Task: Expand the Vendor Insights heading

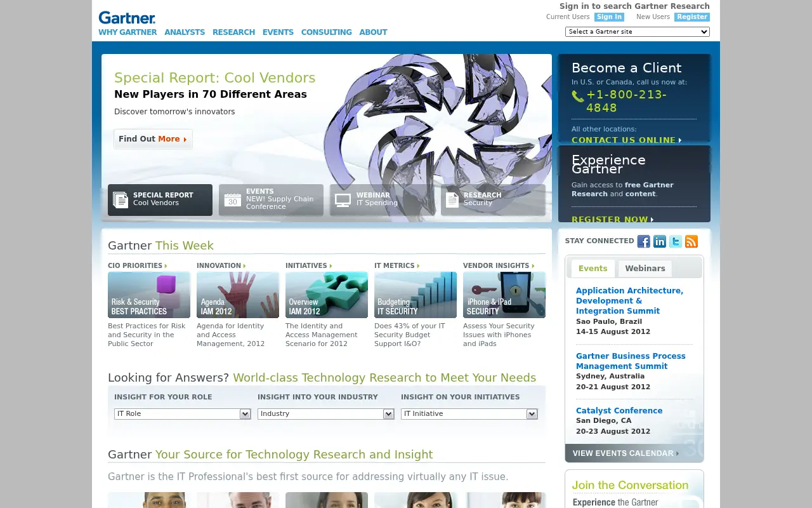Action: pos(499,265)
